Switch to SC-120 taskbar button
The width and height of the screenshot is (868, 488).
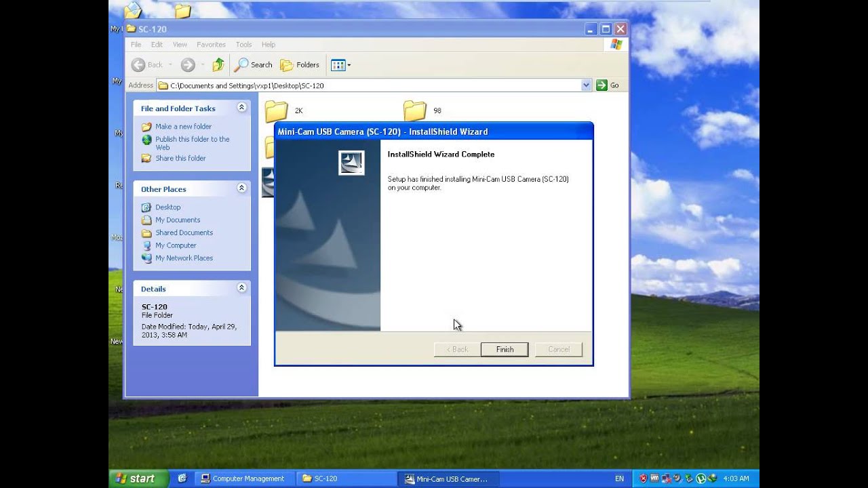[347, 479]
